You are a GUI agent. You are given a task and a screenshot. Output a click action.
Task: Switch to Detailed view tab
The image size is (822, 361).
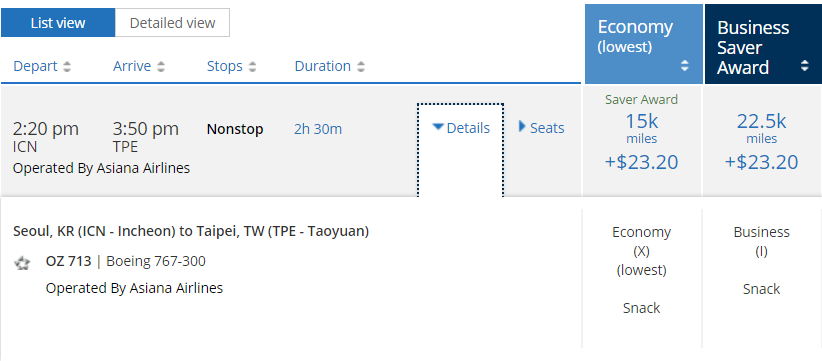pyautogui.click(x=172, y=23)
